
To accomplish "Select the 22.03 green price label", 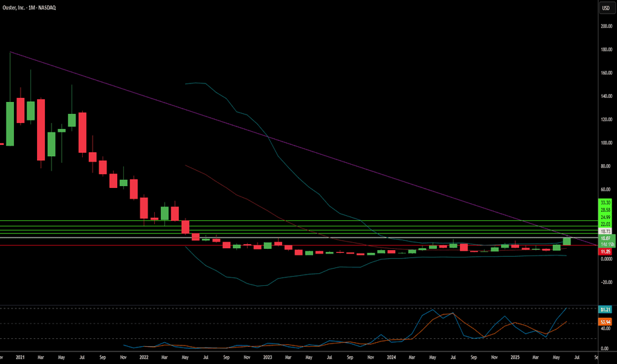I will click(x=606, y=224).
